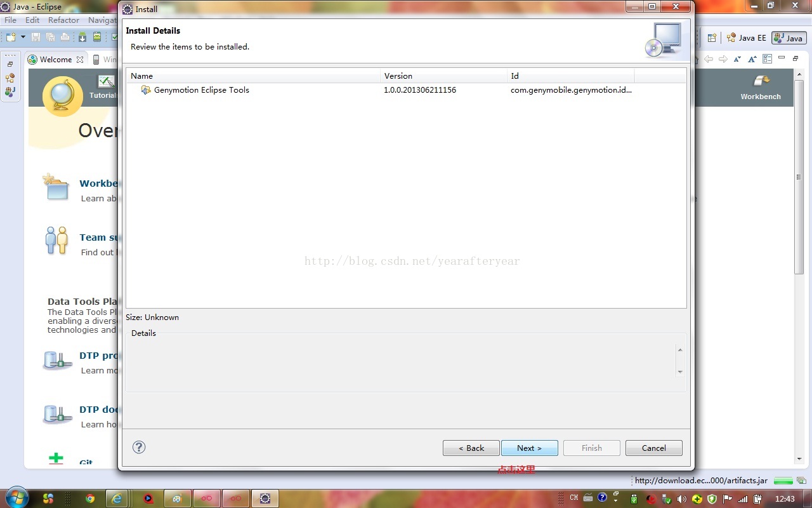
Task: Open the Install dialog help icon
Action: tap(139, 447)
